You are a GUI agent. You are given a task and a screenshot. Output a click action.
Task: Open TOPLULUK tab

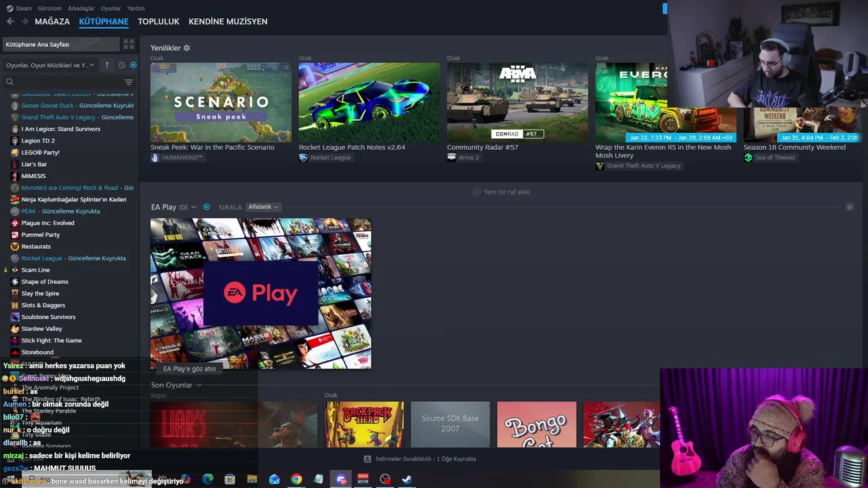159,22
